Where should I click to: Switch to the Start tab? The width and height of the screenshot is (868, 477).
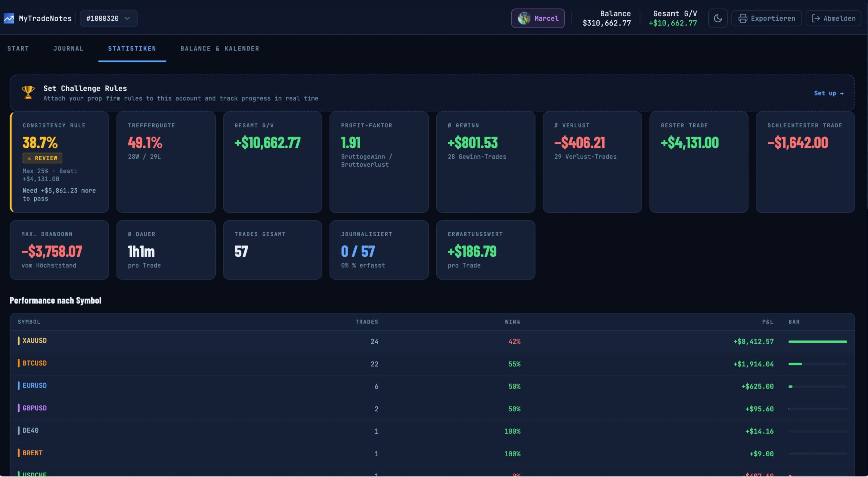(18, 48)
